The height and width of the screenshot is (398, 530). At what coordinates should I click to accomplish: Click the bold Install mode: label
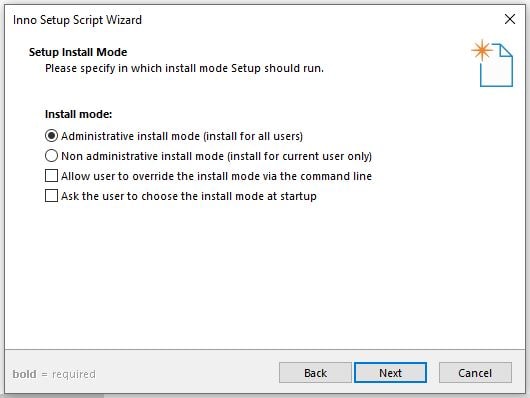pos(78,114)
